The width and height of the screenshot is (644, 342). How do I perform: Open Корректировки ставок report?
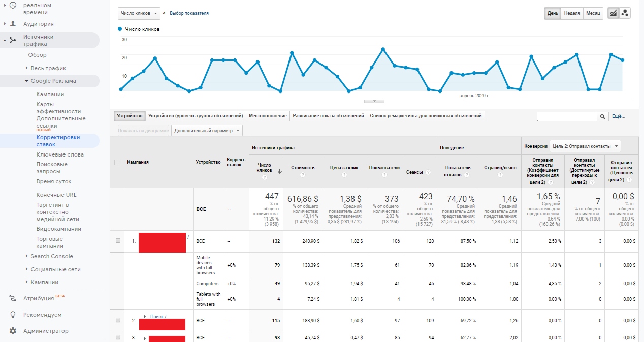[58, 141]
